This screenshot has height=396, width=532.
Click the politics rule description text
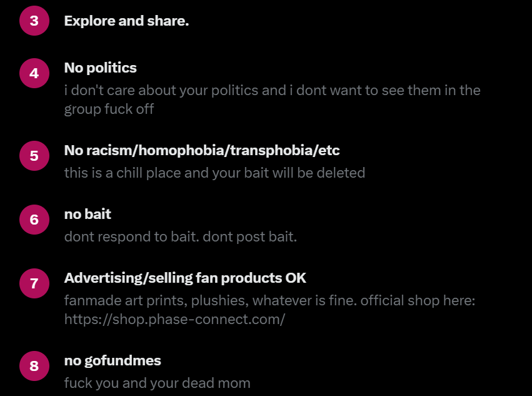click(x=272, y=100)
